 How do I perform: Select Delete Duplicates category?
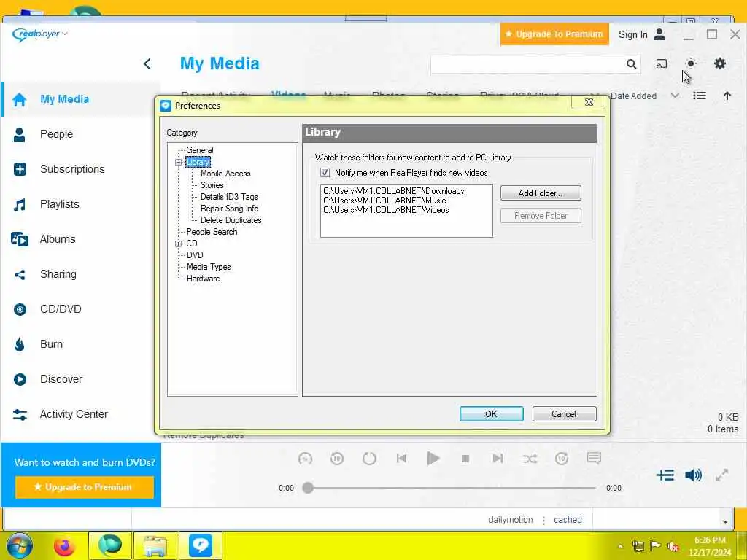[231, 220]
